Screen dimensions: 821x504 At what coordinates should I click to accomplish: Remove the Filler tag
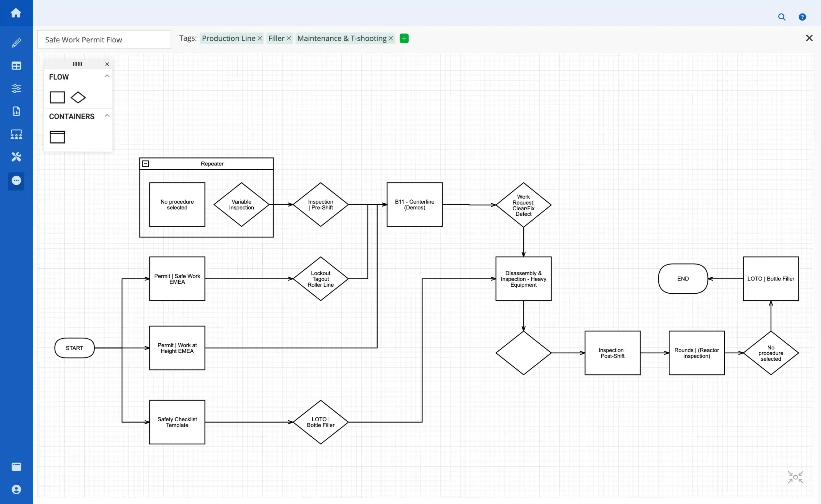click(x=289, y=39)
